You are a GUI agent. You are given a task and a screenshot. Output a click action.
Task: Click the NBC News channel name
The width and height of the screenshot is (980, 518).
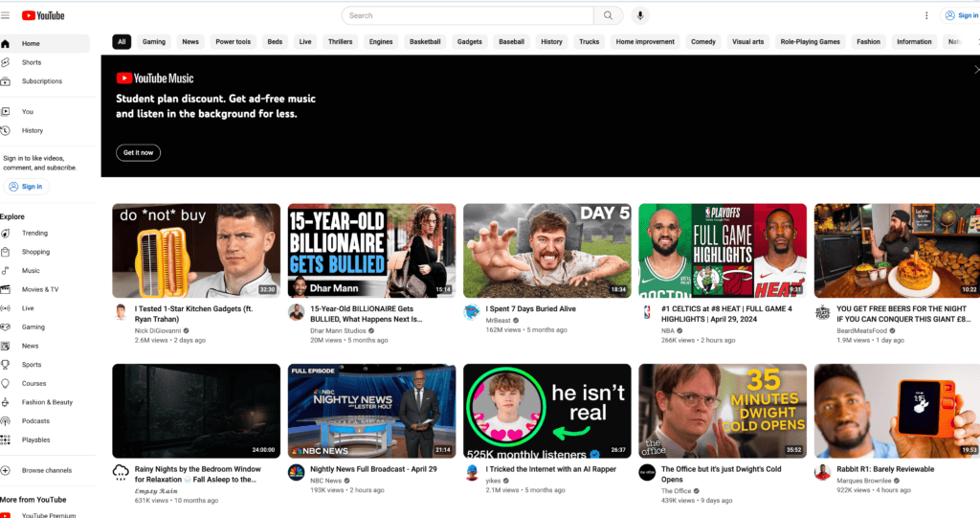click(x=326, y=481)
